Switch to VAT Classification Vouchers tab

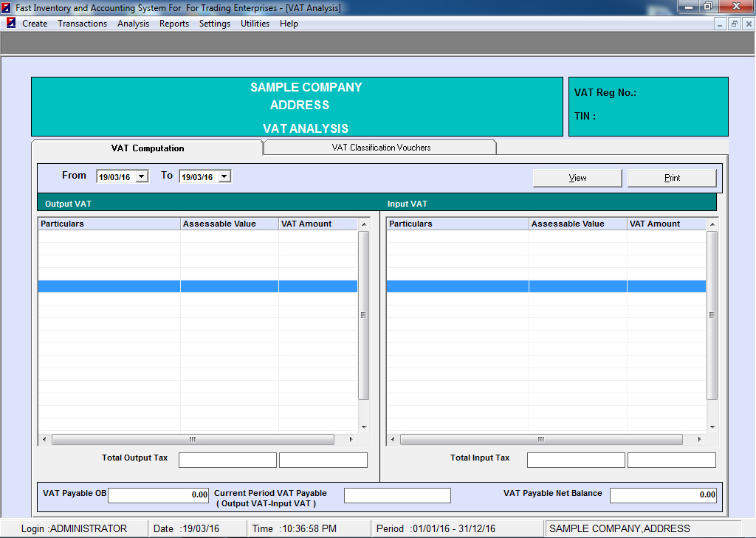(381, 148)
